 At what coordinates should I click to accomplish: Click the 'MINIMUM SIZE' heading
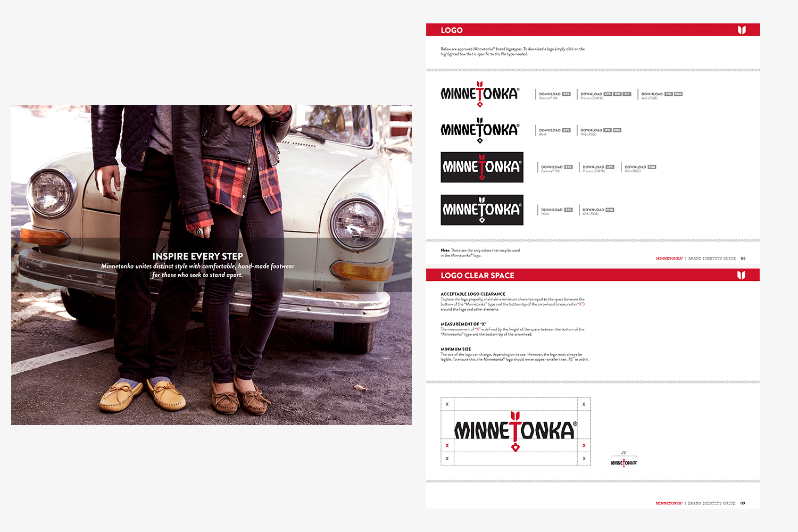point(455,349)
